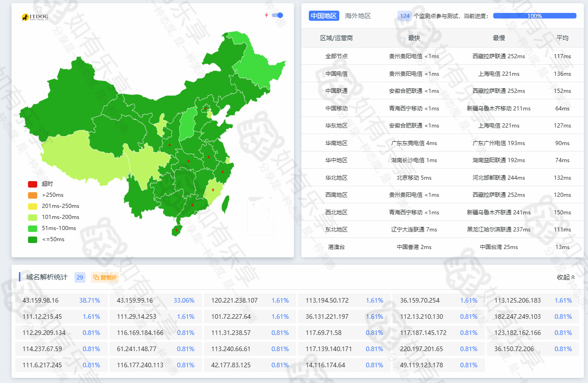The width and height of the screenshot is (588, 383).
Task: Click the 124 monitoring points badge
Action: (x=404, y=16)
